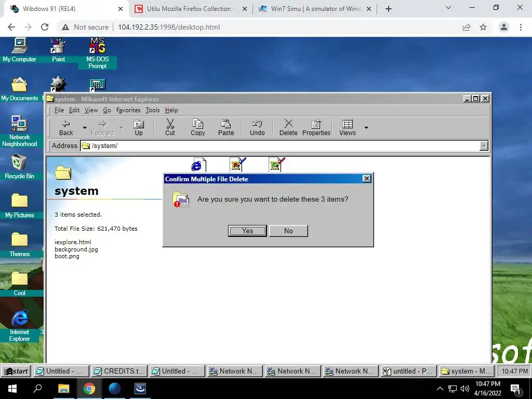Screen dimensions: 532x399
Task: Open the Favorites menu
Action: pos(128,110)
